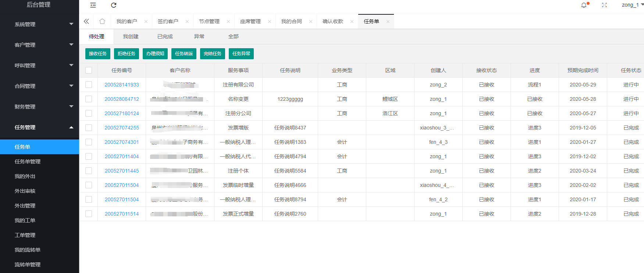Open 我的流转单 in the sidebar
Screen dimensions: 644x273
pyautogui.click(x=39, y=250)
